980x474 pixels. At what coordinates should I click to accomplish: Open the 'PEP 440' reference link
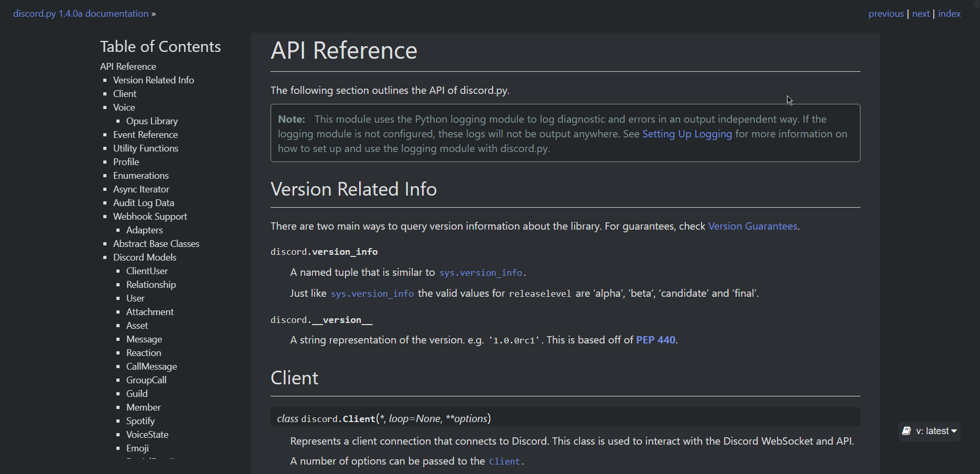coord(655,340)
